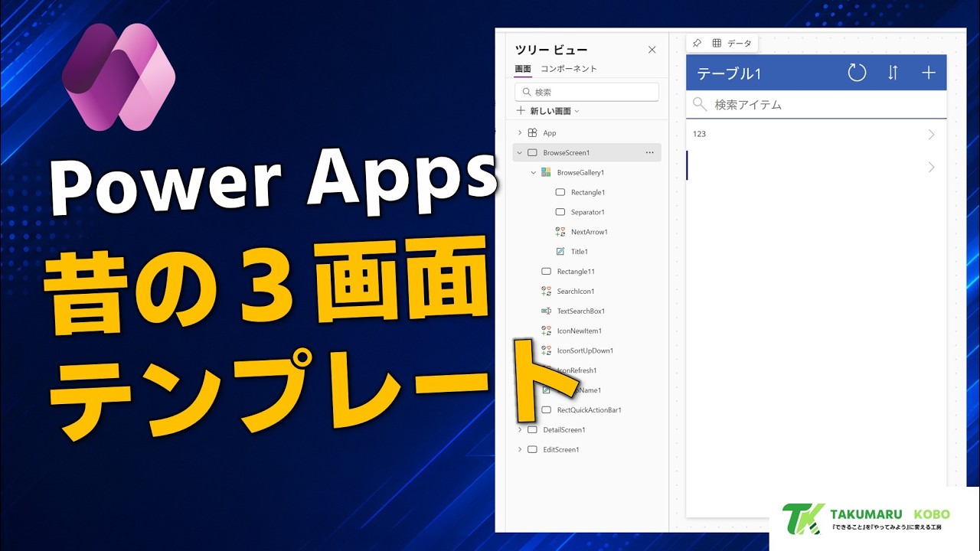Click the pin icon above the canvas
980x551 pixels.
tap(697, 44)
